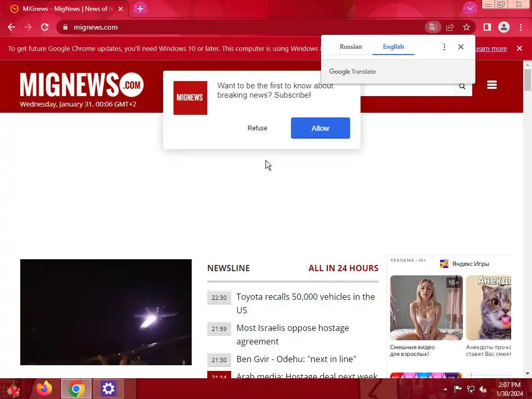
Task: Click the 21:59 timestamp
Action: click(x=219, y=329)
